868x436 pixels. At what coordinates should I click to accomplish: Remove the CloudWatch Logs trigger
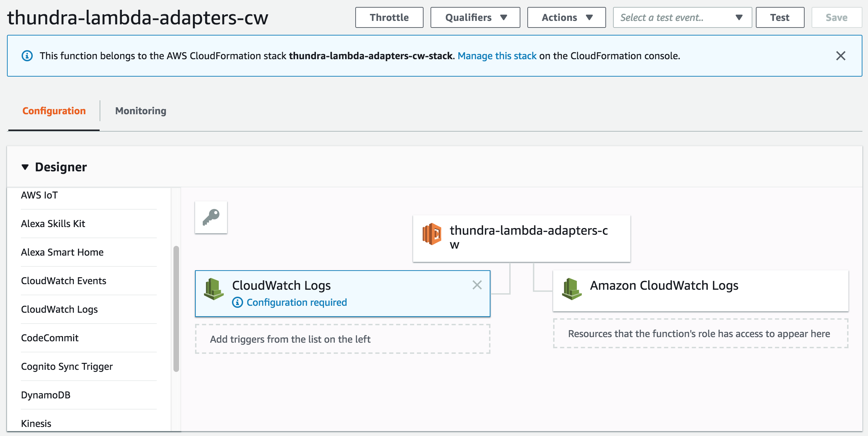pyautogui.click(x=477, y=285)
